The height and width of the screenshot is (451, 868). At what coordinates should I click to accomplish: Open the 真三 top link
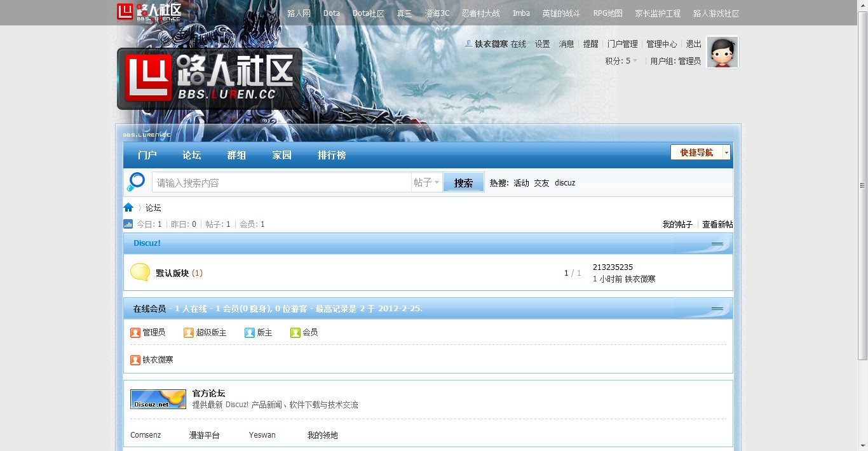tap(405, 13)
